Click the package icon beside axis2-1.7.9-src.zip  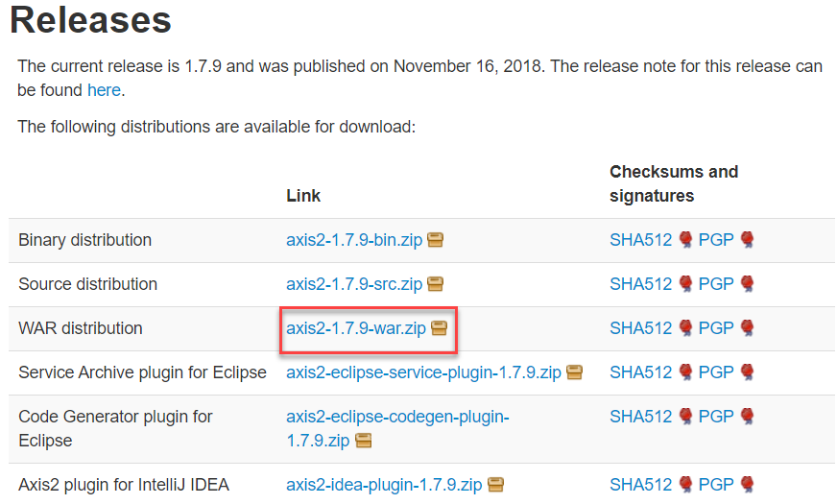pyautogui.click(x=436, y=284)
